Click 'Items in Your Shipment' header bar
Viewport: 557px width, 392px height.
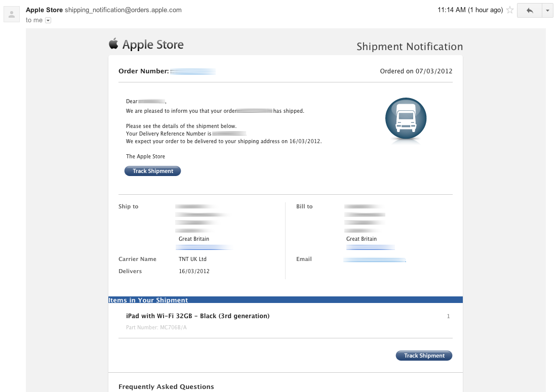285,300
